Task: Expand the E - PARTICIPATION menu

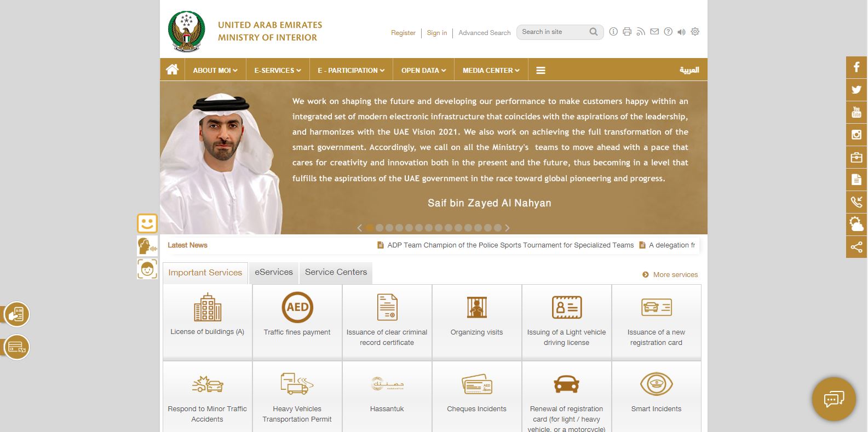Action: [x=351, y=70]
